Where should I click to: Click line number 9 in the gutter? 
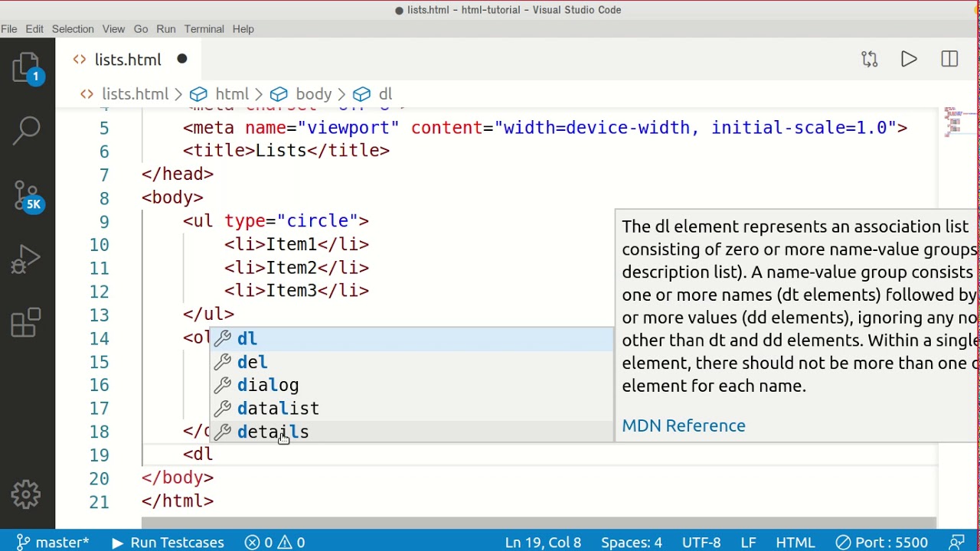click(x=103, y=221)
